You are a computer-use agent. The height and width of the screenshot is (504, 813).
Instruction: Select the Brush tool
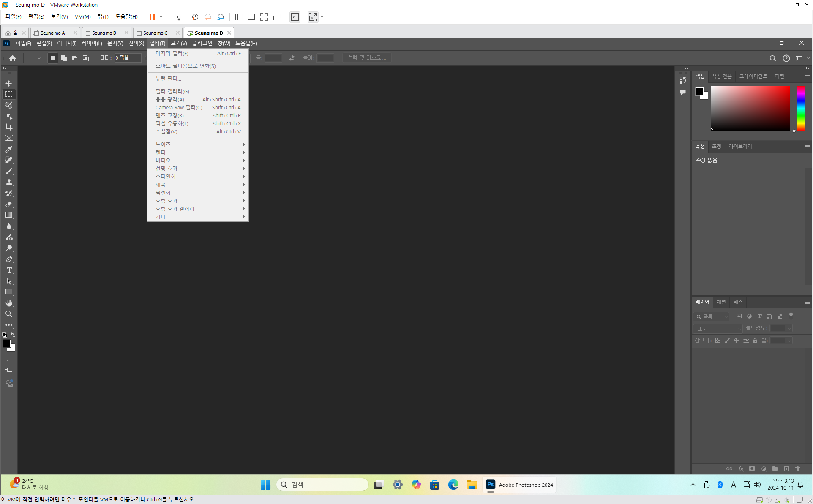[9, 171]
